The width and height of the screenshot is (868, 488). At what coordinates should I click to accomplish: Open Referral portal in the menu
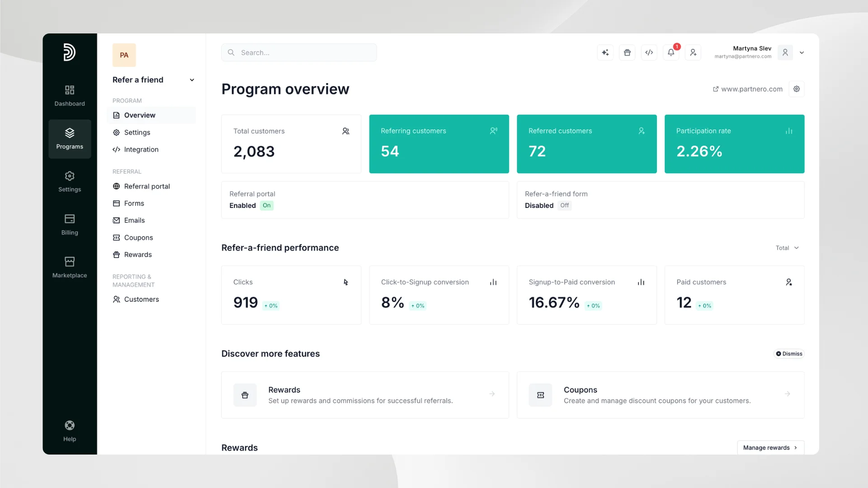click(x=151, y=186)
